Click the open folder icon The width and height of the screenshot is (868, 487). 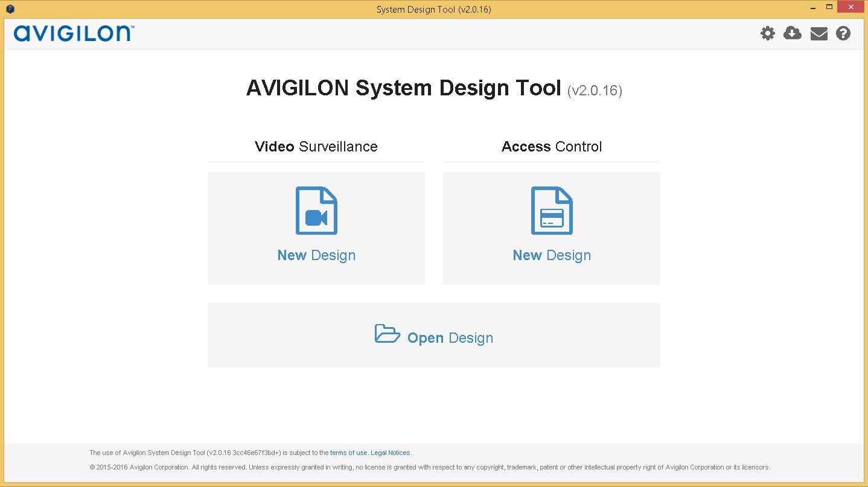387,334
